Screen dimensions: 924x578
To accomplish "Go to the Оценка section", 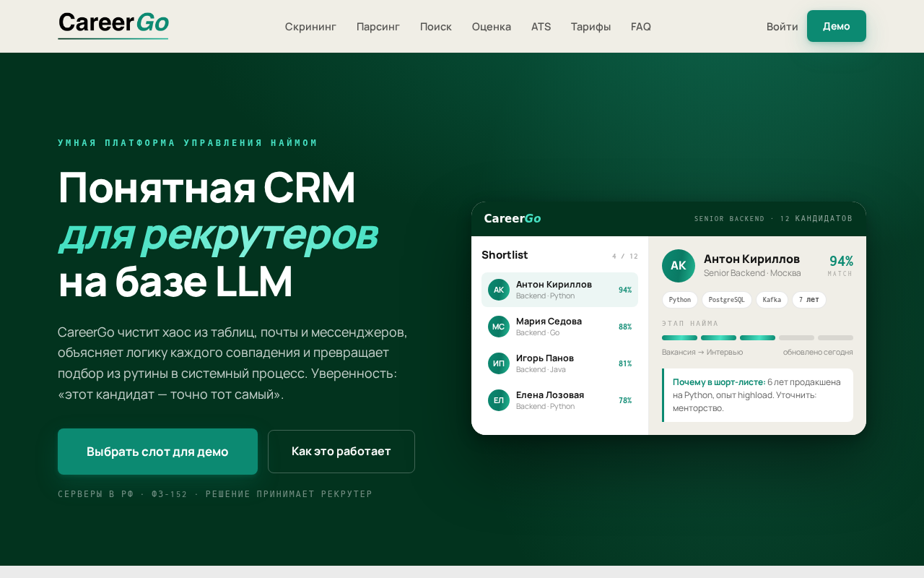I will tap(492, 27).
